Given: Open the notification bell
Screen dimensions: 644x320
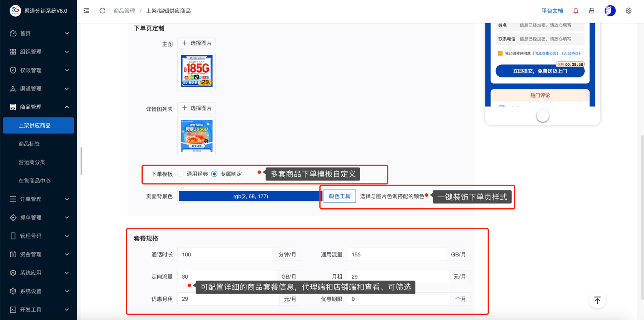Looking at the screenshot, I should [x=575, y=11].
